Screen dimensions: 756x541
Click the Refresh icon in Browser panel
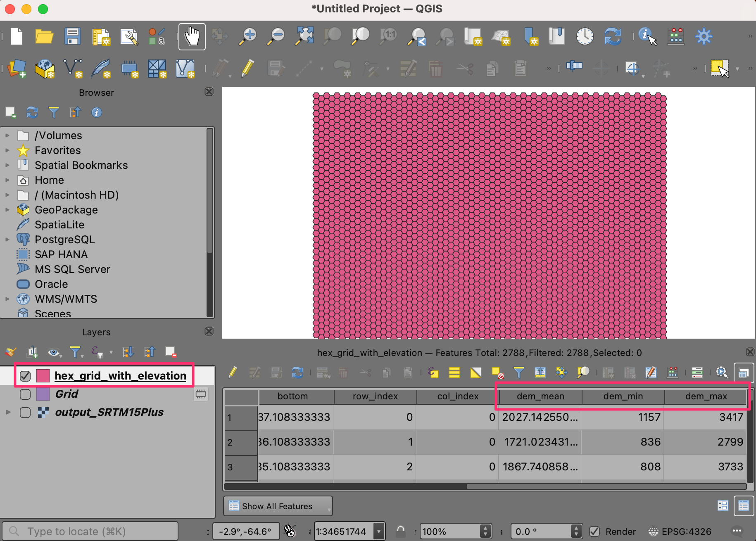click(x=32, y=112)
